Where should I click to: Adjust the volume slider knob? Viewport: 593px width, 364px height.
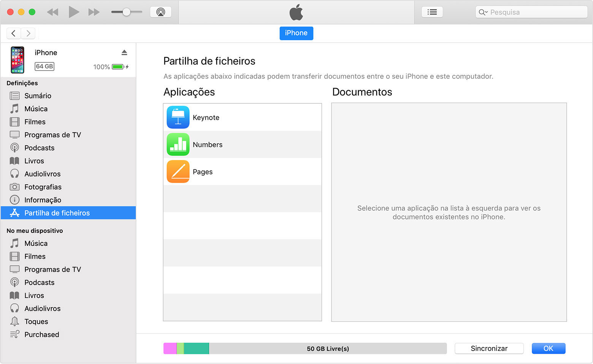(127, 12)
